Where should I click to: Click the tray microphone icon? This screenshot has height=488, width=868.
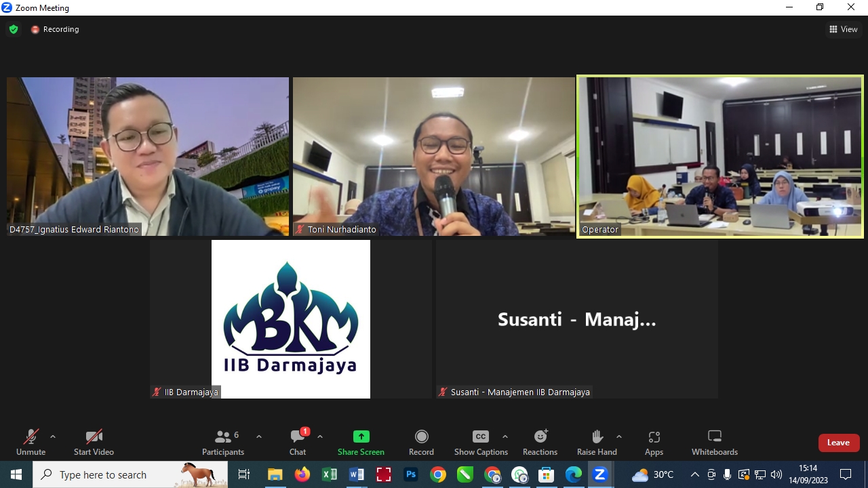[727, 474]
